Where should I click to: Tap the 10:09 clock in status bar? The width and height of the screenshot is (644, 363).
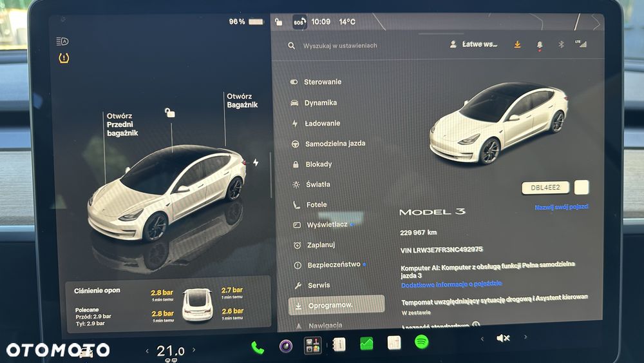click(x=321, y=22)
